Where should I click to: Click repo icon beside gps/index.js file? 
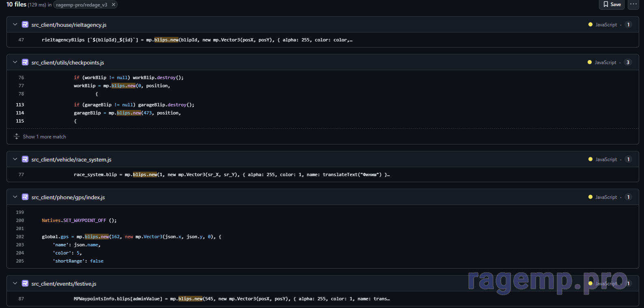point(25,197)
